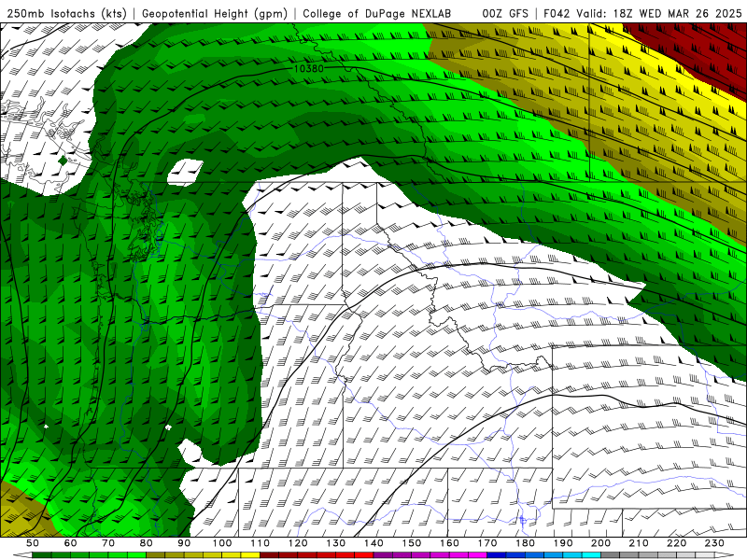Select the cyan swatch left of 200
747x560 pixels.
click(x=591, y=555)
